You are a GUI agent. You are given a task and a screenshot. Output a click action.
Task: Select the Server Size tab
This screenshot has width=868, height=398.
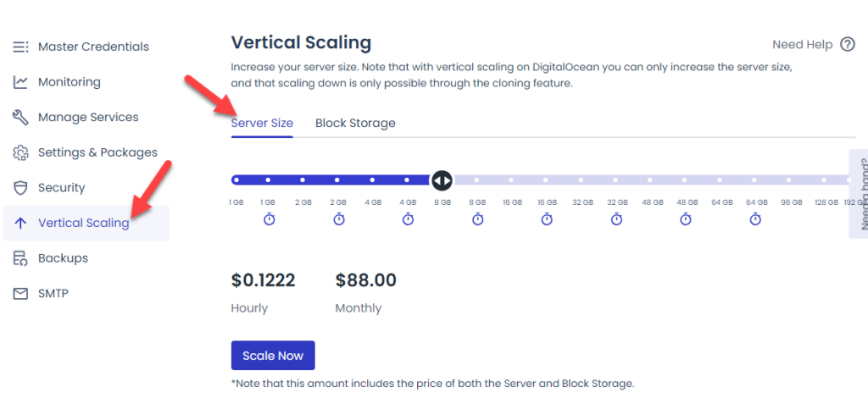pyautogui.click(x=262, y=124)
